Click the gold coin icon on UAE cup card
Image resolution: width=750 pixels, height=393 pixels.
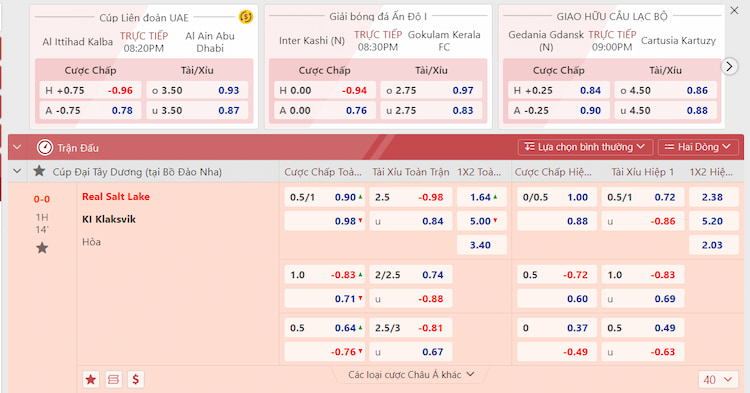pyautogui.click(x=246, y=17)
